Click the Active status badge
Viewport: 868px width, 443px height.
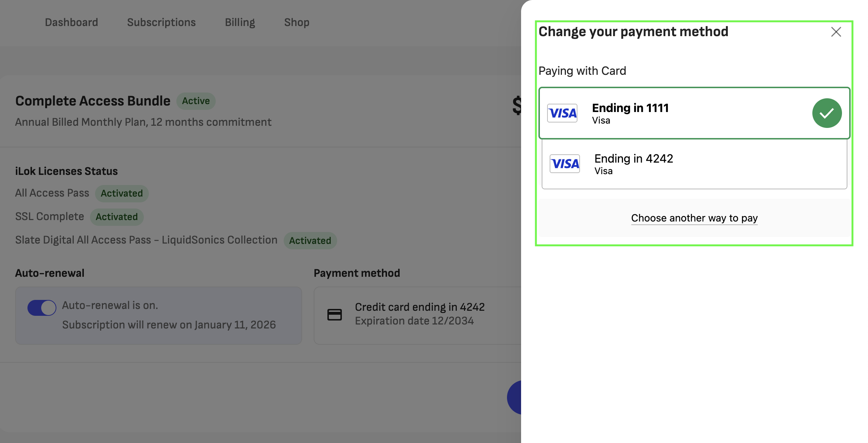point(196,101)
